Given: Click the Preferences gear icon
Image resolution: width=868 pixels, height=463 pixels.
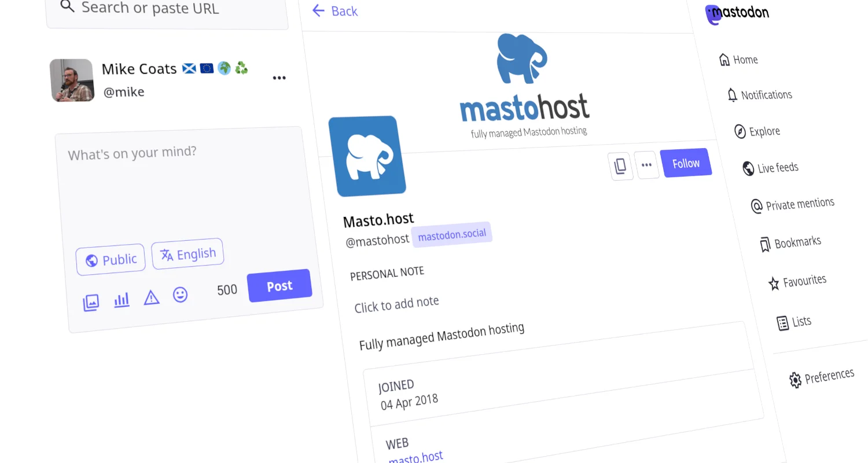Looking at the screenshot, I should pos(796,380).
